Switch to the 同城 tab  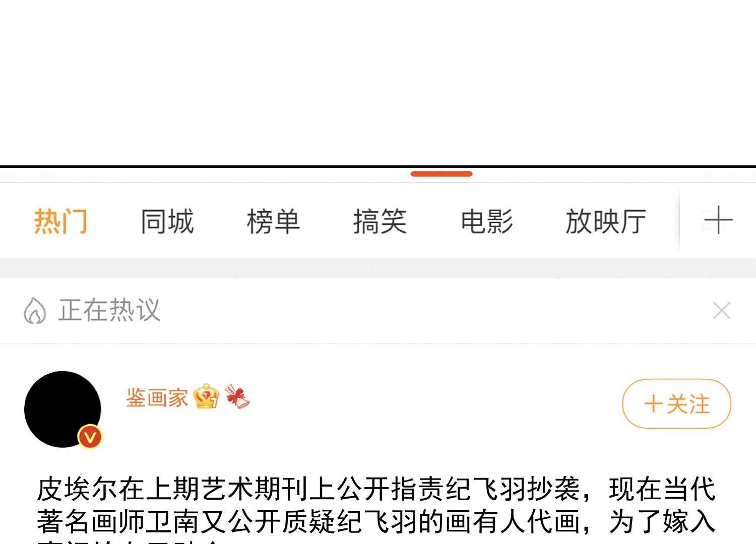click(x=167, y=222)
